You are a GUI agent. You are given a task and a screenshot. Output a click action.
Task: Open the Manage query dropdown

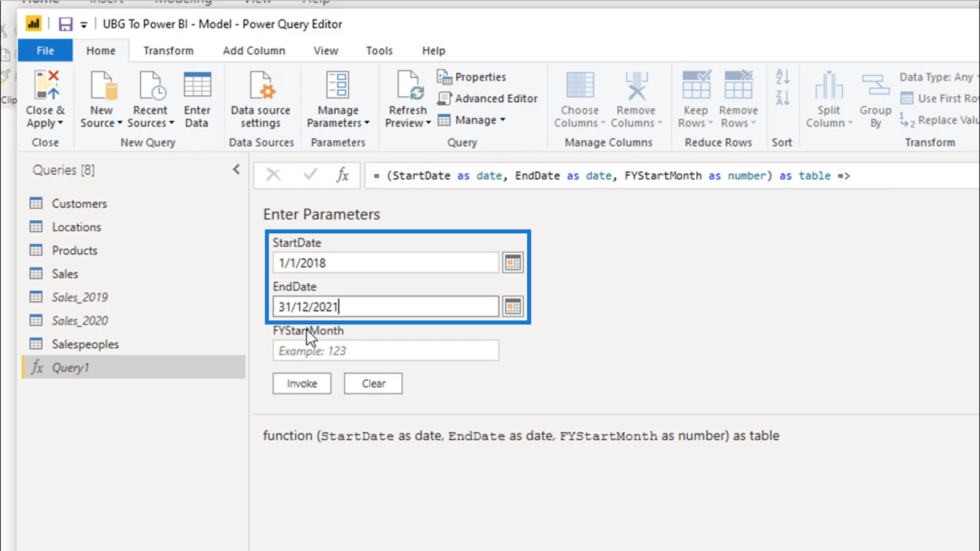point(472,120)
